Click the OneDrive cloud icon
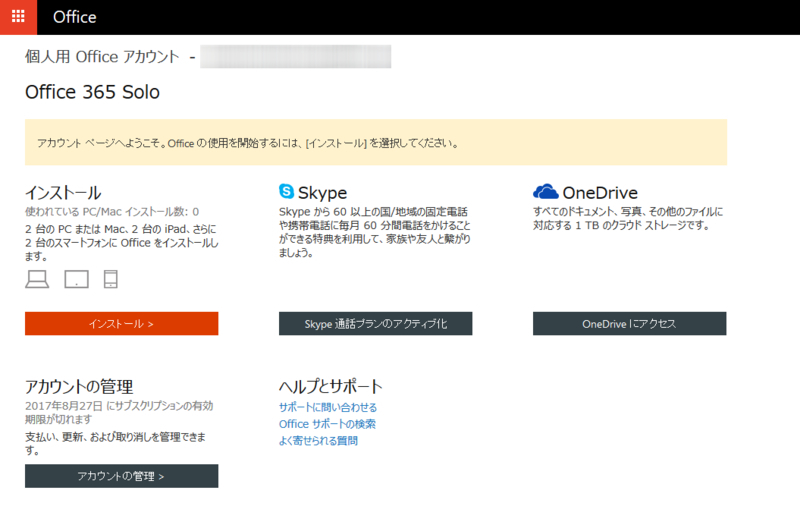This screenshot has height=528, width=800. pos(545,192)
